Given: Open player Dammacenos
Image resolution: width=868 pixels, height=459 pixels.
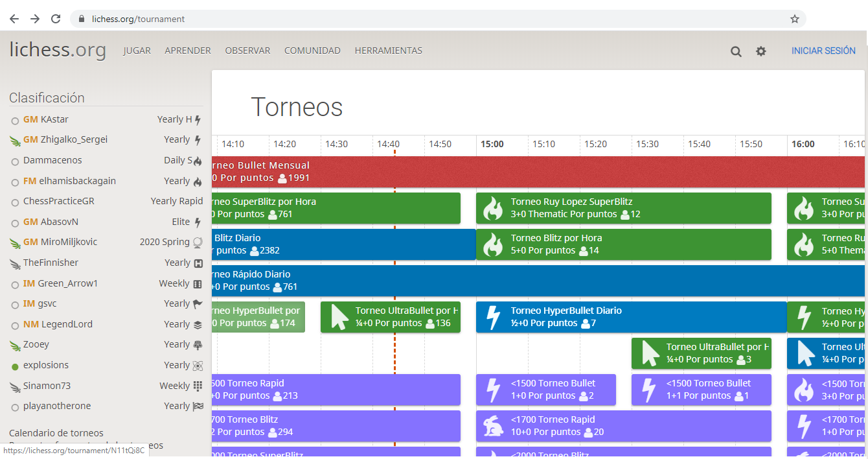Looking at the screenshot, I should pyautogui.click(x=52, y=160).
